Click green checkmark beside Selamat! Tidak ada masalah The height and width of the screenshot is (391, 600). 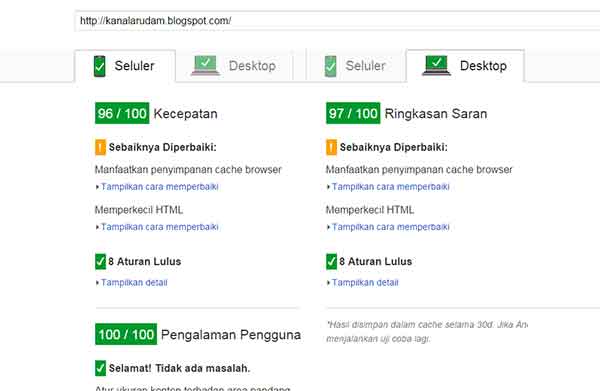[100, 368]
